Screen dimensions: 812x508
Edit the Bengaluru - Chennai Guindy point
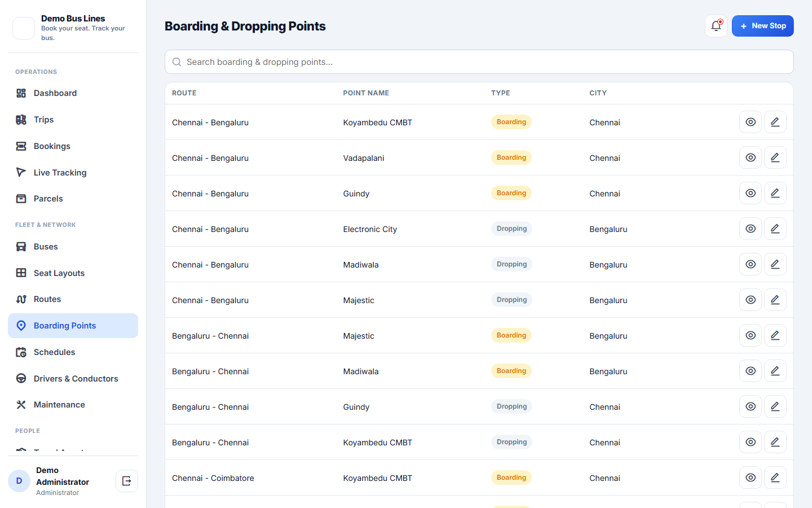coord(775,406)
